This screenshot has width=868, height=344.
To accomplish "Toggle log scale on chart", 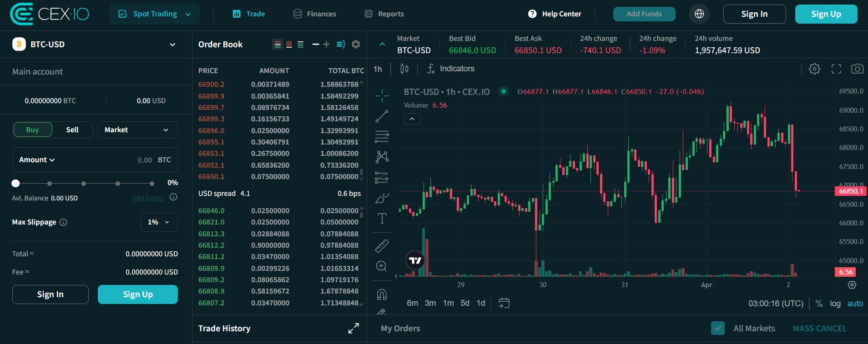I will pyautogui.click(x=835, y=304).
